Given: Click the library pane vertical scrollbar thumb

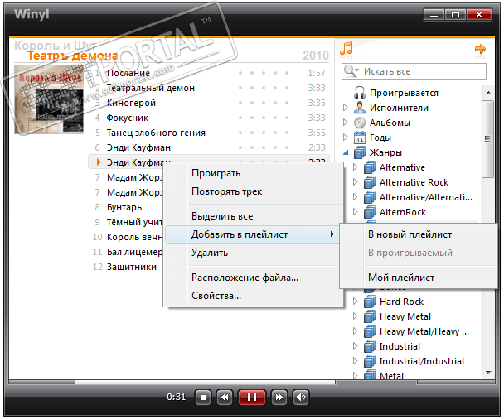Looking at the screenshot, I should pyautogui.click(x=488, y=138).
